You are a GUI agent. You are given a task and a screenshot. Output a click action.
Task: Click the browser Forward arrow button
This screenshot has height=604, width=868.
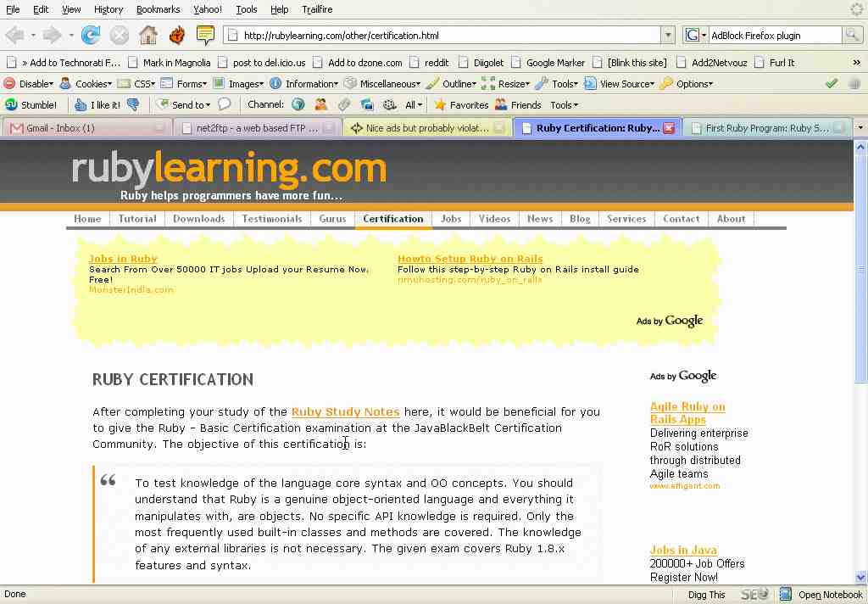pyautogui.click(x=52, y=36)
